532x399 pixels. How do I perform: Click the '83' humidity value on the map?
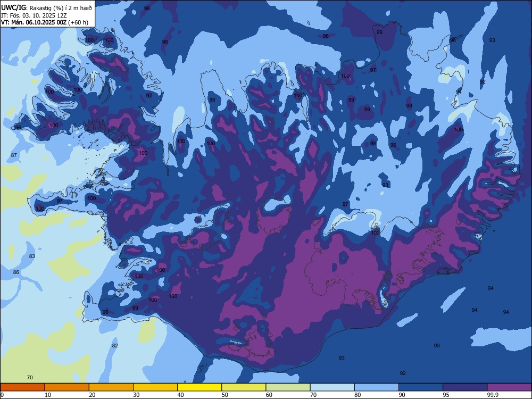[32, 256]
